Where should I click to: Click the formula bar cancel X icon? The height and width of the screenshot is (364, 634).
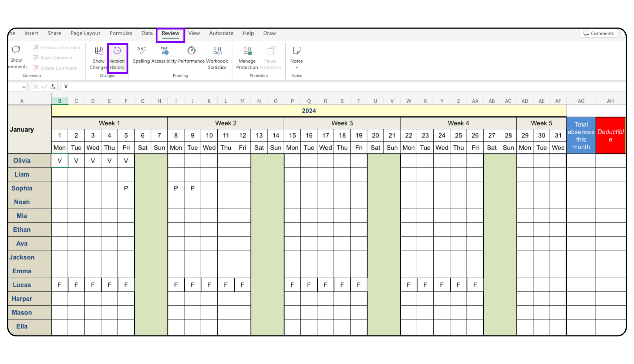point(36,87)
